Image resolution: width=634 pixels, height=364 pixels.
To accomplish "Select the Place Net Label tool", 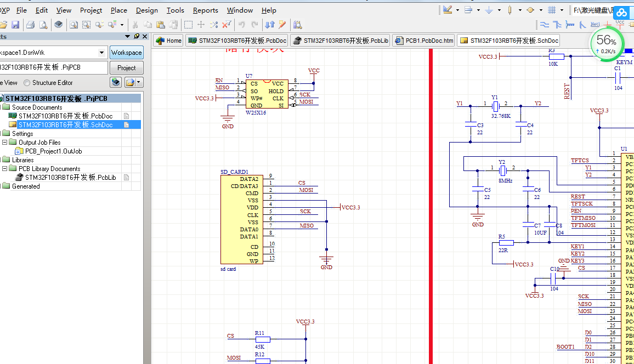I will [595, 25].
